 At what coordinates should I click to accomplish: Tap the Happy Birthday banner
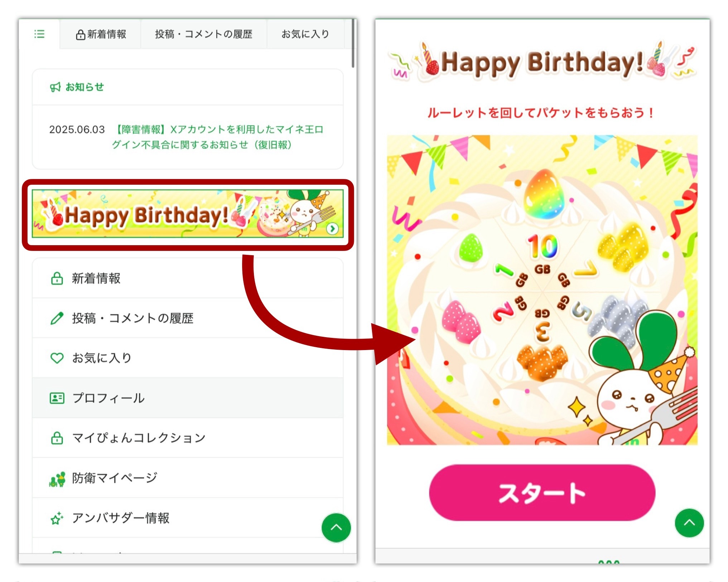click(188, 214)
